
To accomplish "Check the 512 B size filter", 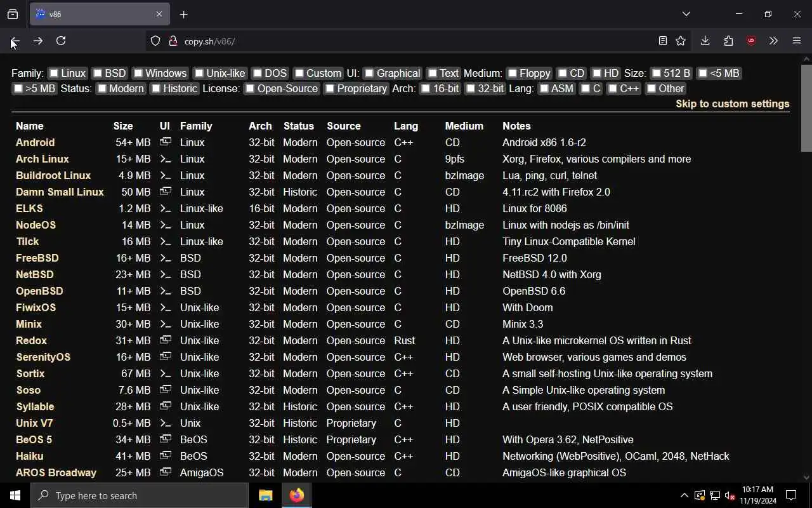I will pos(657,73).
